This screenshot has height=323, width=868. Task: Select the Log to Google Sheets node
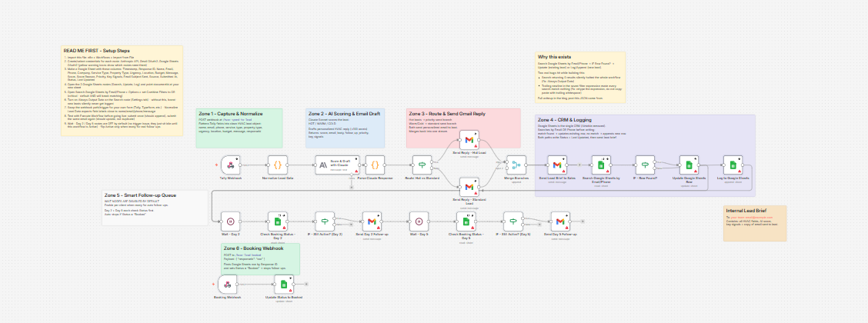click(x=733, y=165)
